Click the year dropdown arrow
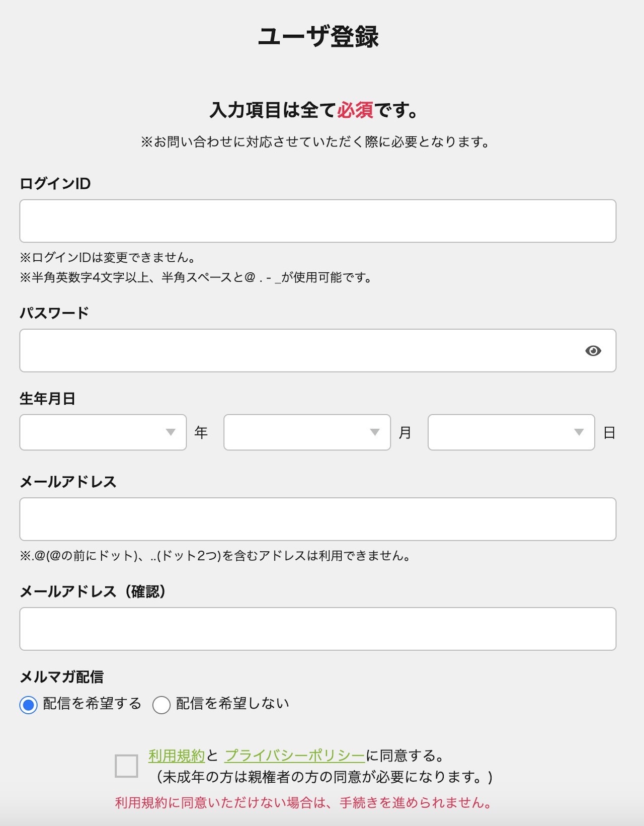This screenshot has width=644, height=826. point(172,432)
